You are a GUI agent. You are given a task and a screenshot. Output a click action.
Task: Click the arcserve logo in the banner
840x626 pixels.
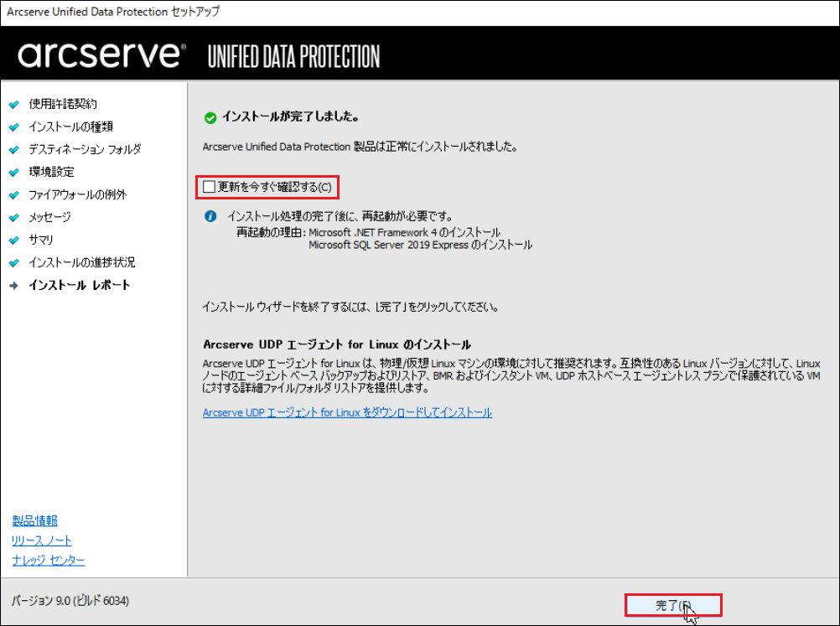[101, 54]
